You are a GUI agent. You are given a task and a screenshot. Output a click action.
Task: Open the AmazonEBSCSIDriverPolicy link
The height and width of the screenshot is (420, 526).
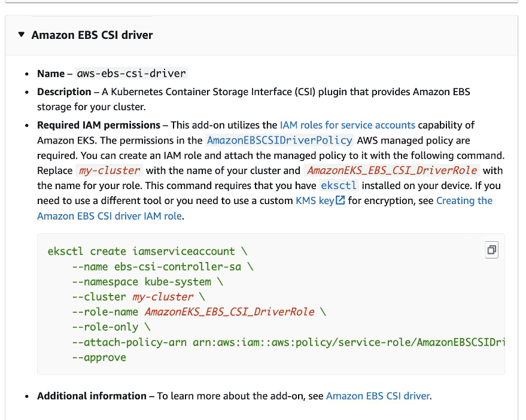tap(279, 140)
